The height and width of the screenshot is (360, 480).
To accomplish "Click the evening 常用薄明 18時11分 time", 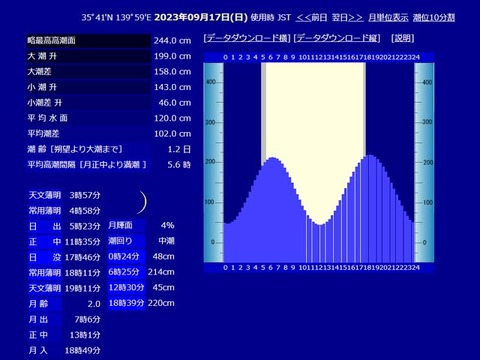I will (82, 273).
